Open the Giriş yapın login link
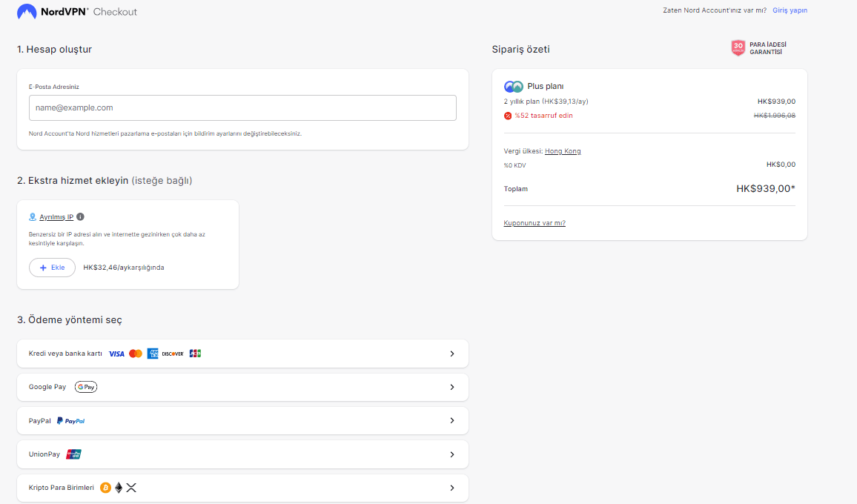Viewport: 857px width, 504px height. tap(790, 11)
